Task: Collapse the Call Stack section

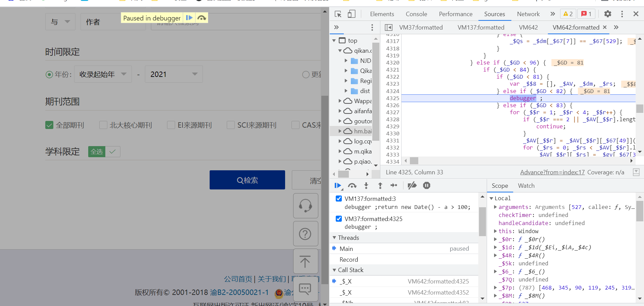Action: (x=334, y=270)
